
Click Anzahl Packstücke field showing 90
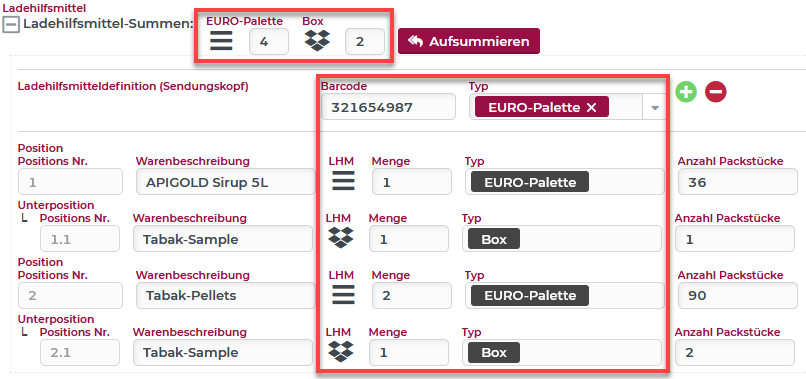tap(738, 295)
